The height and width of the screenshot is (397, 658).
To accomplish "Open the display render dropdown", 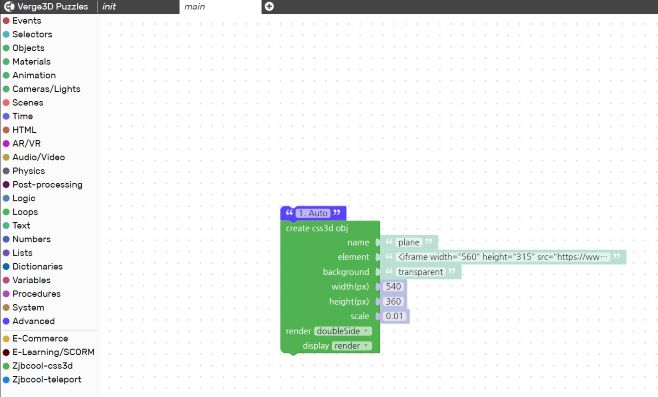I will pos(352,346).
